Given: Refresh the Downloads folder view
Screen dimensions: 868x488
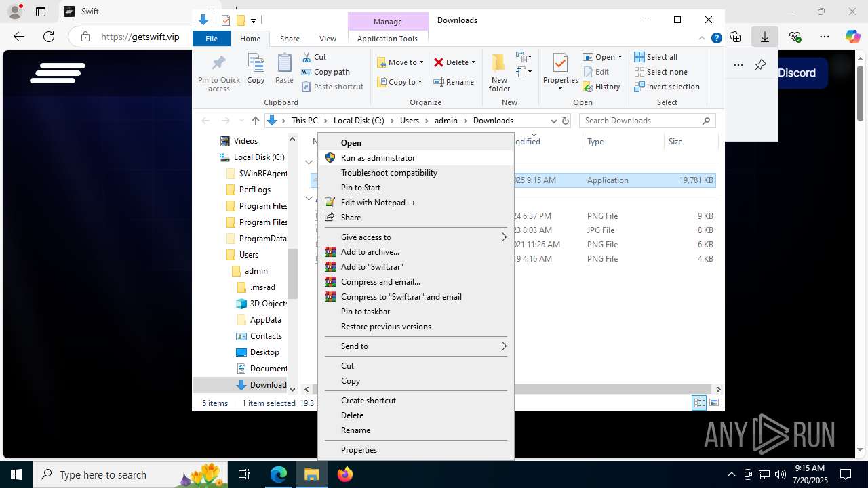Looking at the screenshot, I should [566, 121].
